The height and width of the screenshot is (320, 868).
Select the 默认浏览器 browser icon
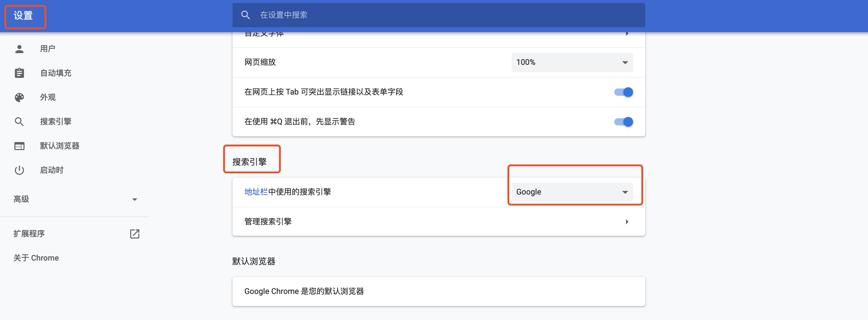(19, 146)
